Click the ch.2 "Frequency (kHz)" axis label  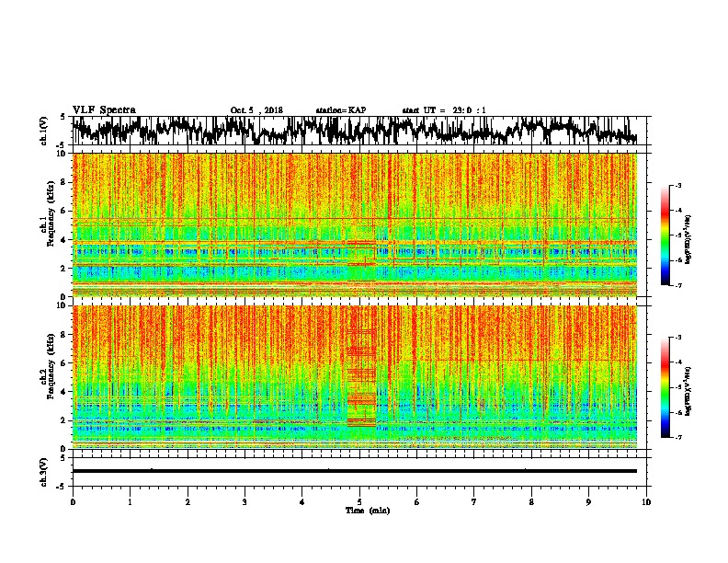[51, 365]
